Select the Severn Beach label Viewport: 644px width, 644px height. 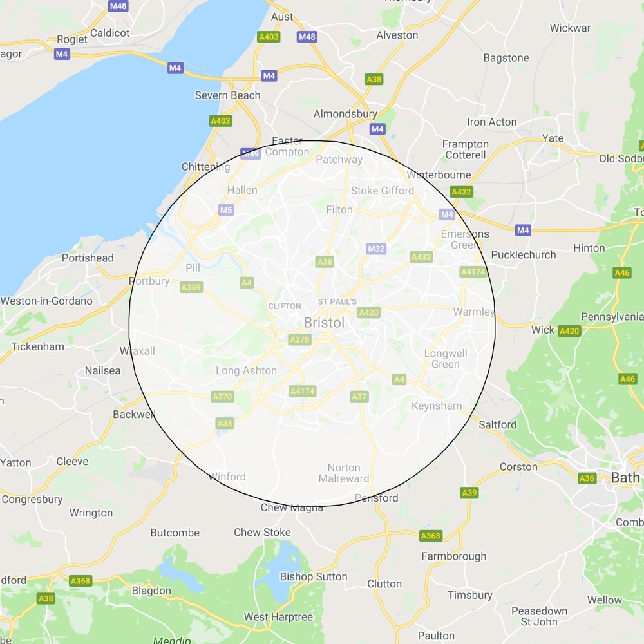click(x=227, y=95)
